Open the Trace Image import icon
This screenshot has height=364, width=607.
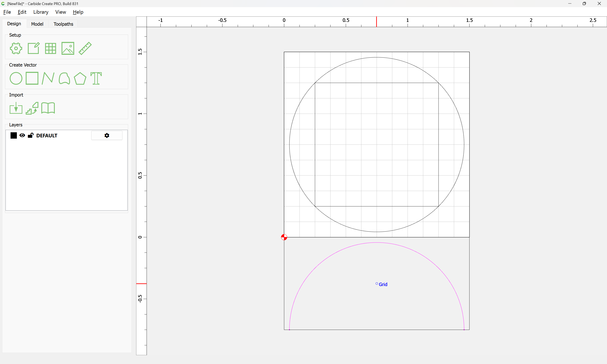click(x=32, y=108)
